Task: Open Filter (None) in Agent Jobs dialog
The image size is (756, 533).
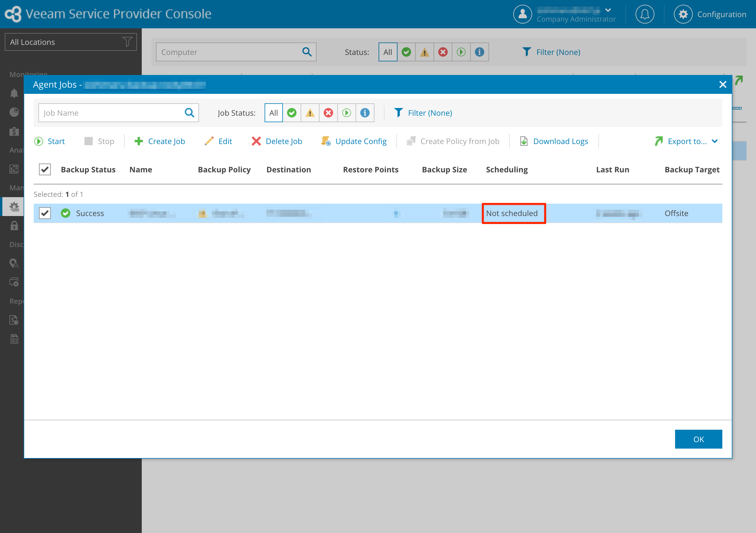Action: click(423, 113)
